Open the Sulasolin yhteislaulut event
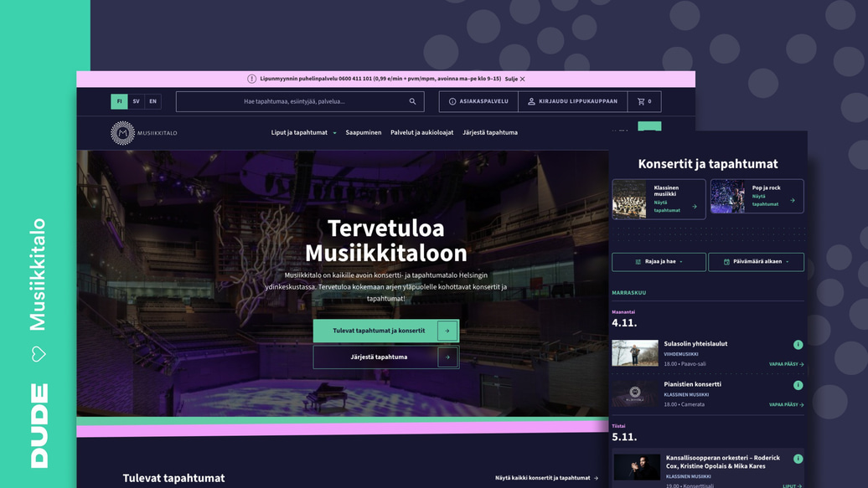868x488 pixels. click(696, 343)
